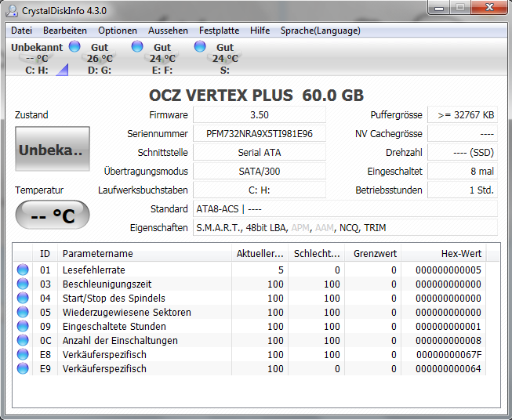Click the NV Cachegrösse value field
Viewport: 512px width, 420px height.
[463, 134]
